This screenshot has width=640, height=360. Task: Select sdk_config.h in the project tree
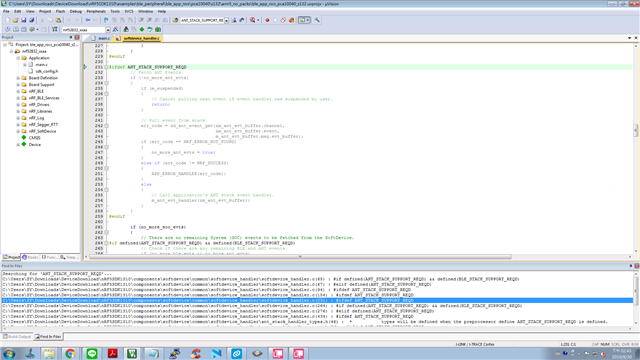coord(46,71)
